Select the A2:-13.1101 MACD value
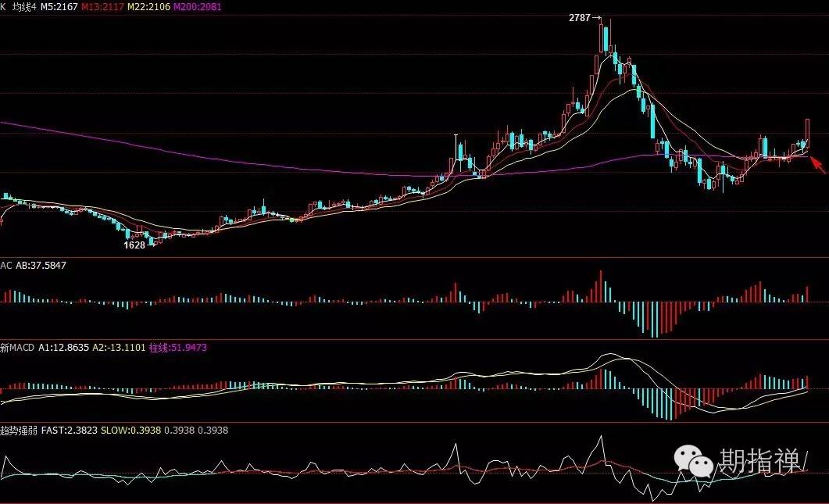 point(119,348)
